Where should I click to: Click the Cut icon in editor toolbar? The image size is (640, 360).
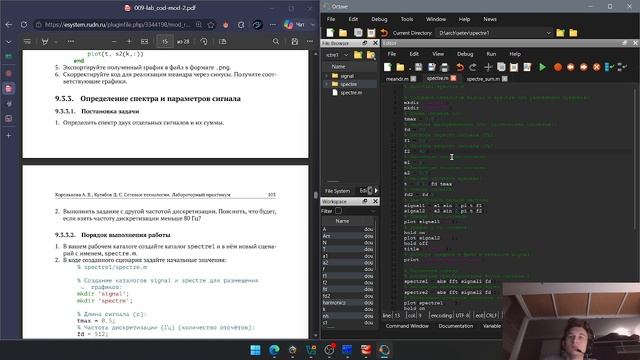[488, 67]
